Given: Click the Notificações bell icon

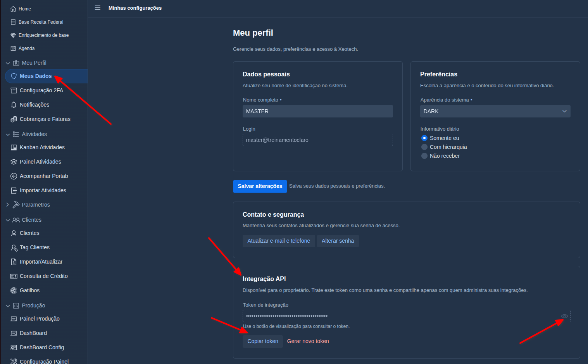Looking at the screenshot, I should tap(14, 105).
